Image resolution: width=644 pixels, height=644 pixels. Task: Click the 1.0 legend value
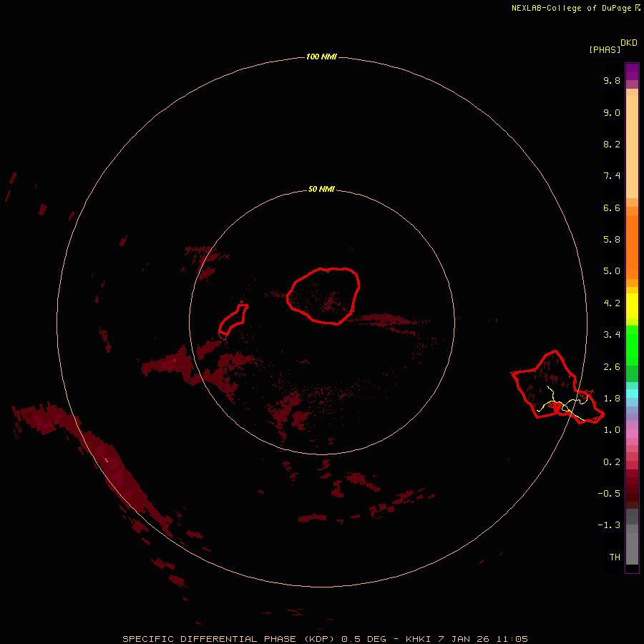(x=612, y=430)
